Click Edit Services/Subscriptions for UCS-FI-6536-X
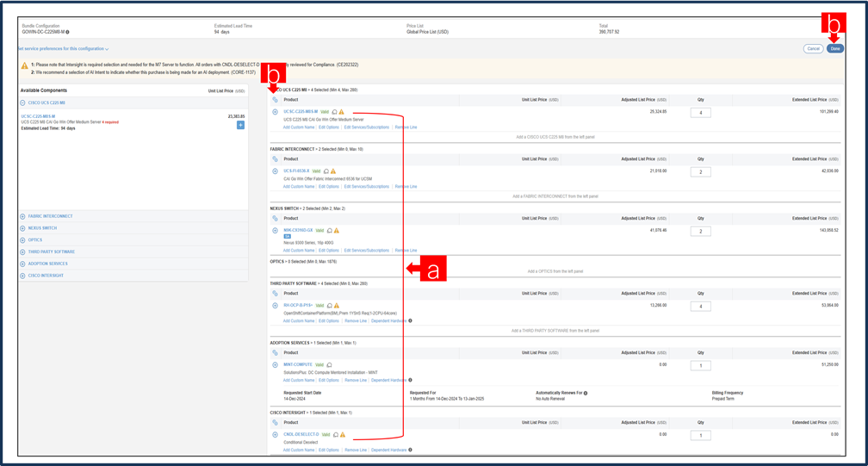Screen dimensions: 868x466 pos(367,187)
